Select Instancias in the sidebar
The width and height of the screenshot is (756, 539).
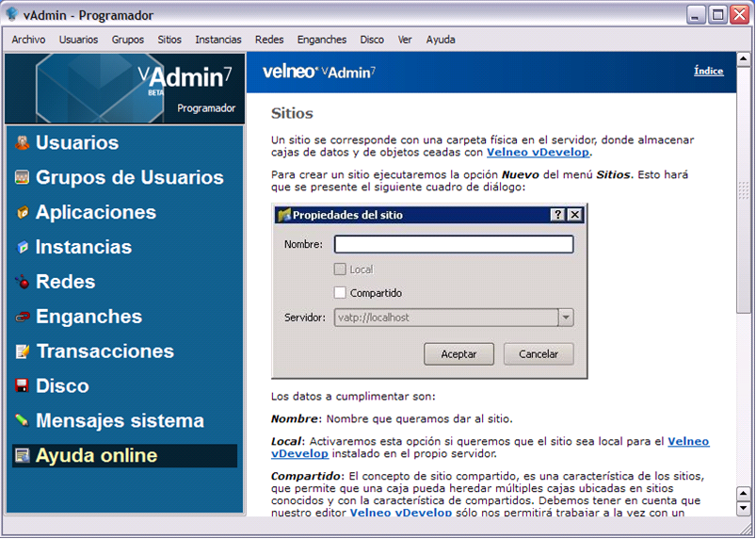pos(125,247)
